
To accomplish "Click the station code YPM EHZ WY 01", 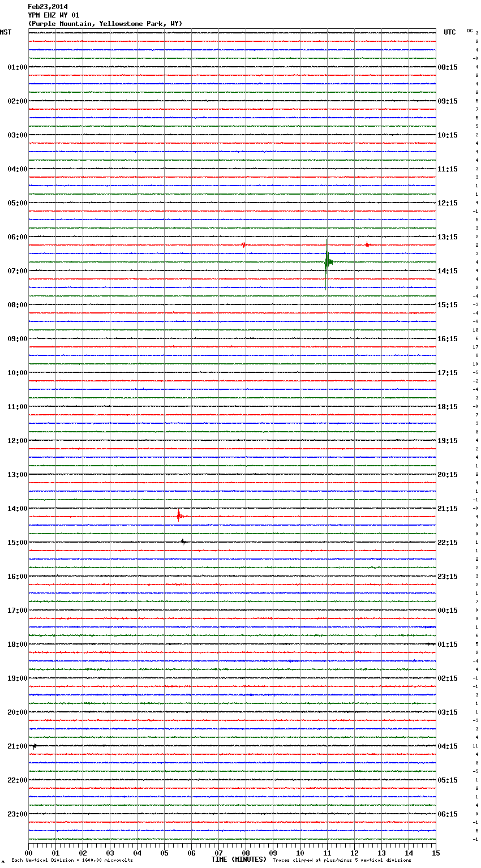I will (54, 15).
